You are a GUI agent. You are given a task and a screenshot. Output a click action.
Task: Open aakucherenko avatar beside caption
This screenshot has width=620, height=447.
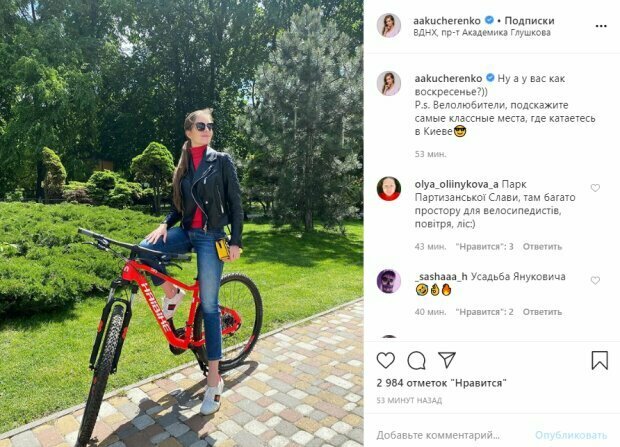(389, 83)
